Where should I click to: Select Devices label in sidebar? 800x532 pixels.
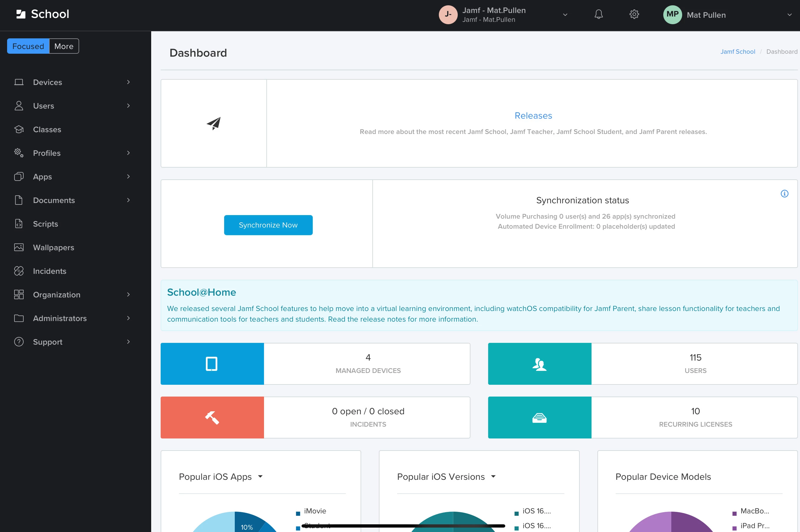[48, 82]
